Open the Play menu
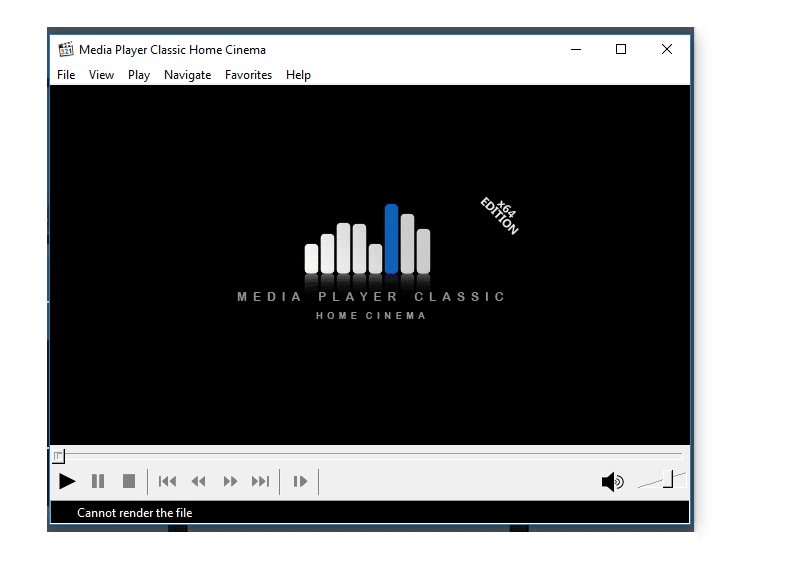This screenshot has height=570, width=786. 139,75
